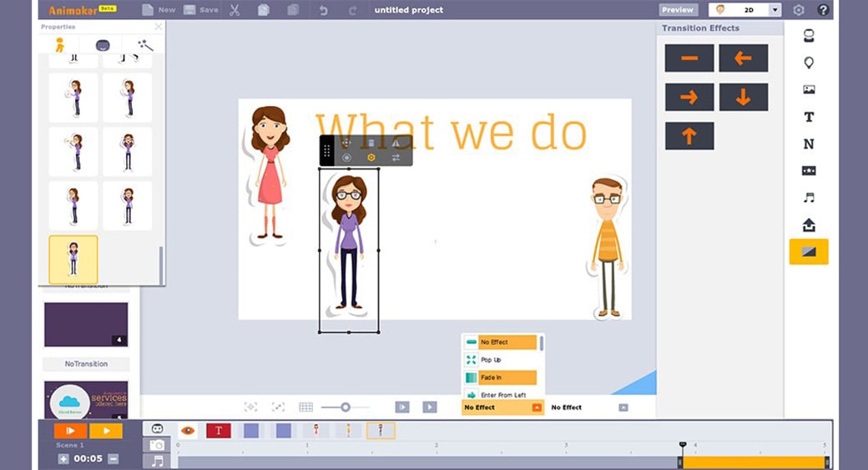Click the scissors cut icon in toolbar

click(x=235, y=10)
